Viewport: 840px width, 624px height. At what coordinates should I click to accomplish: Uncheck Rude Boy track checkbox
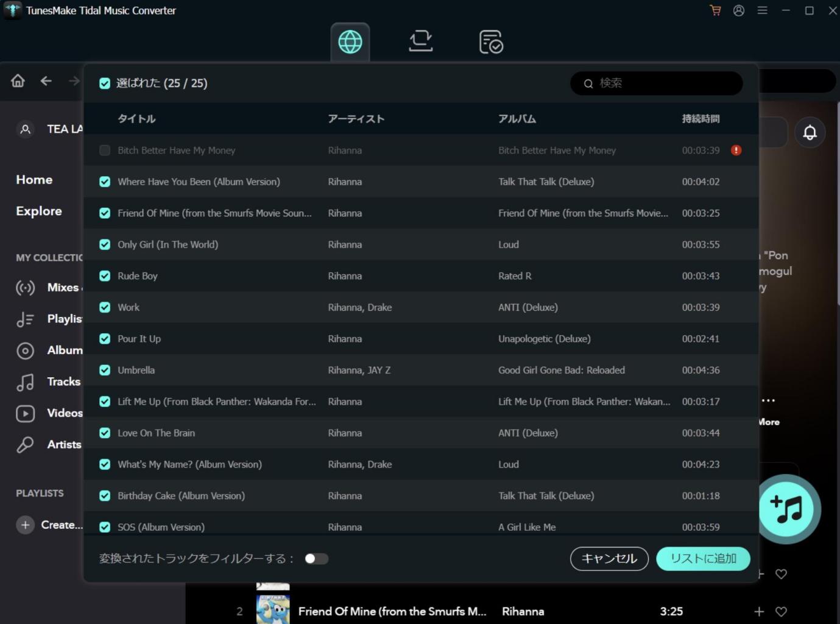tap(105, 276)
